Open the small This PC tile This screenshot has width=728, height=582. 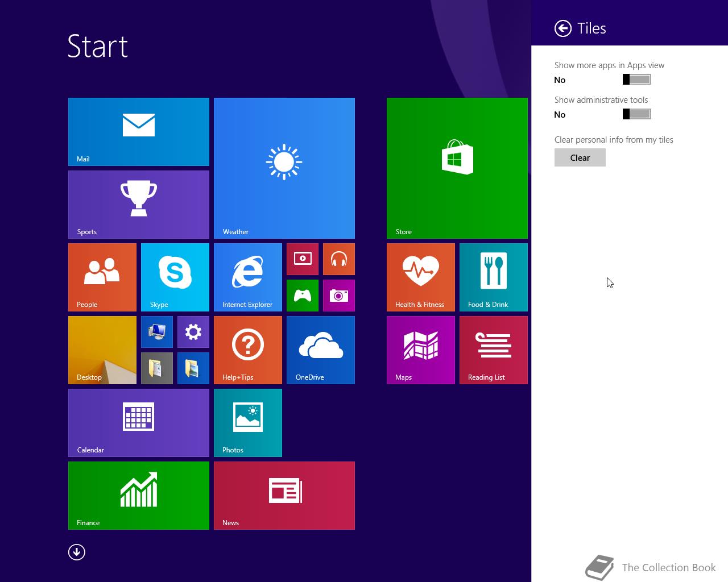point(157,332)
